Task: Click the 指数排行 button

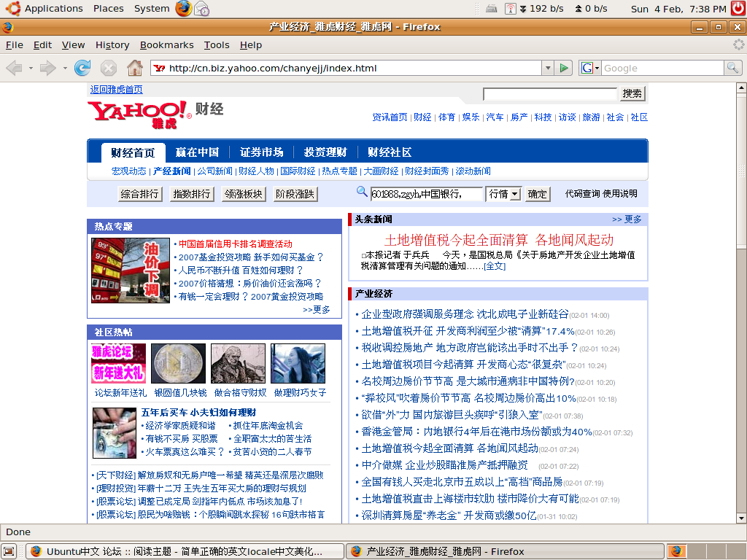Action: [192, 194]
